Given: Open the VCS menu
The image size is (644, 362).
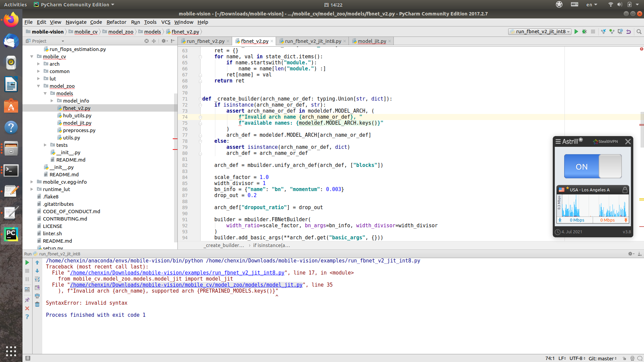Looking at the screenshot, I should tap(166, 22).
